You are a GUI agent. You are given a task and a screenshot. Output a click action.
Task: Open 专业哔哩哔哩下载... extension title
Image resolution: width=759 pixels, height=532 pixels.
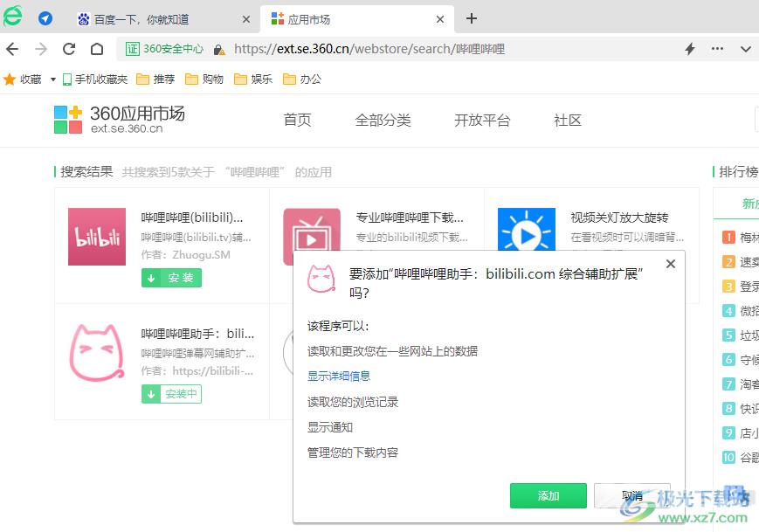[410, 218]
